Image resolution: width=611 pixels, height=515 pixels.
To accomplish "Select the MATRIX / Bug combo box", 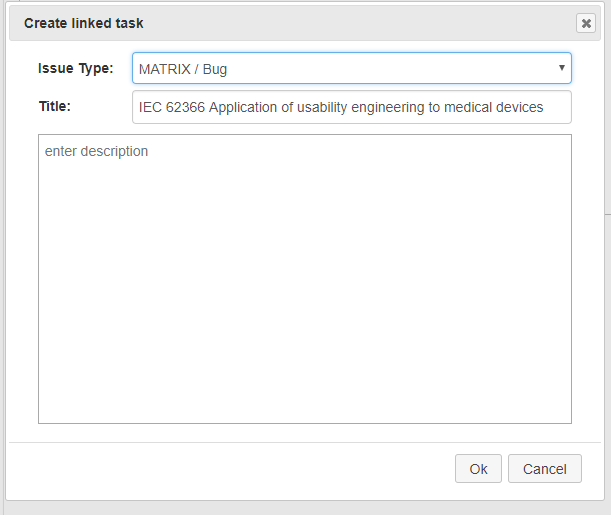I will [351, 68].
